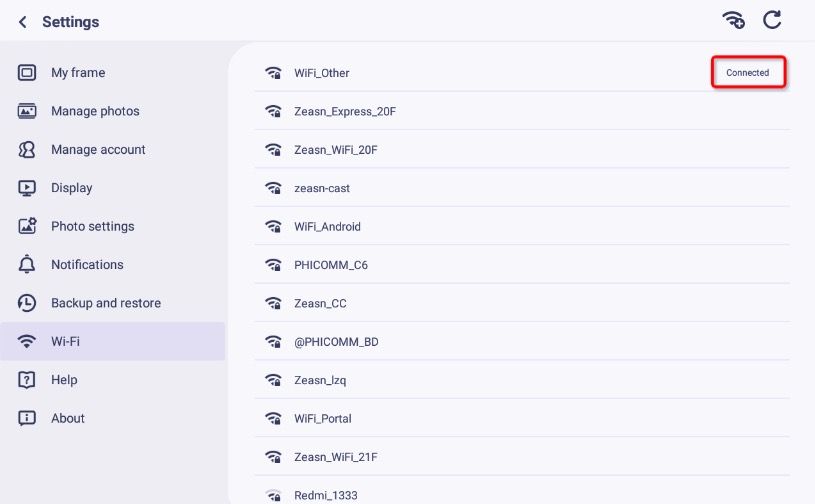Tap the add Wi-Fi network icon
815x504 pixels.
[733, 20]
